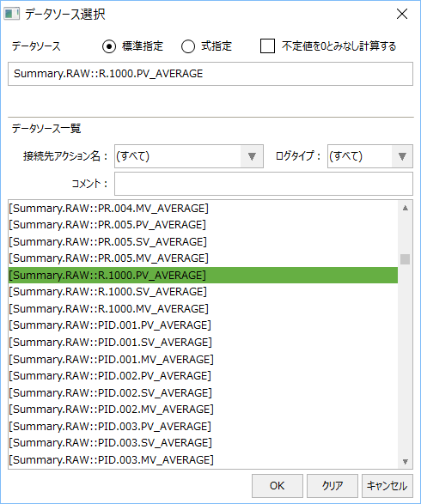This screenshot has width=421, height=504.
Task: Select R.1000.SV_AVERAGE list entry
Action: [x=203, y=292]
